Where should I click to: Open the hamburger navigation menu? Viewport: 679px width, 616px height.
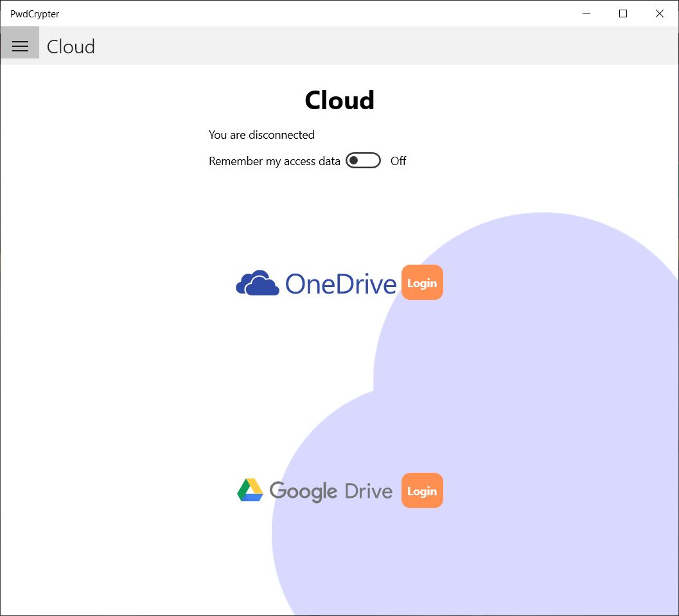[20, 45]
